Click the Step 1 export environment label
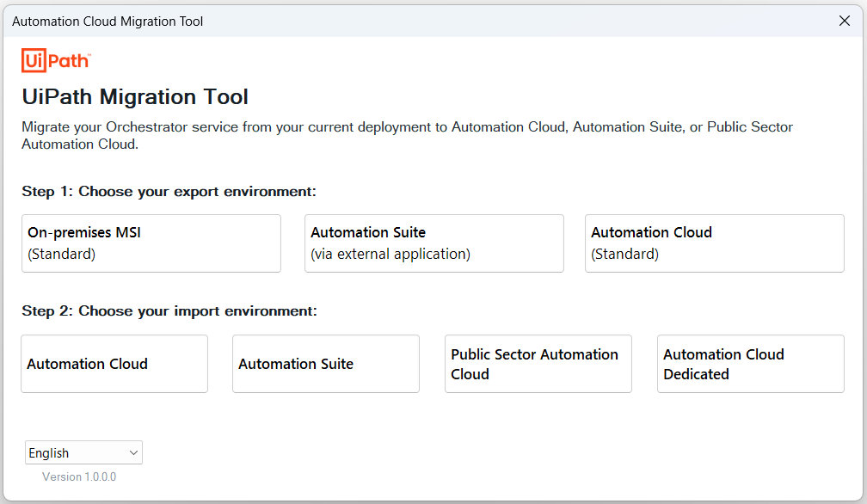The height and width of the screenshot is (504, 867). [169, 191]
